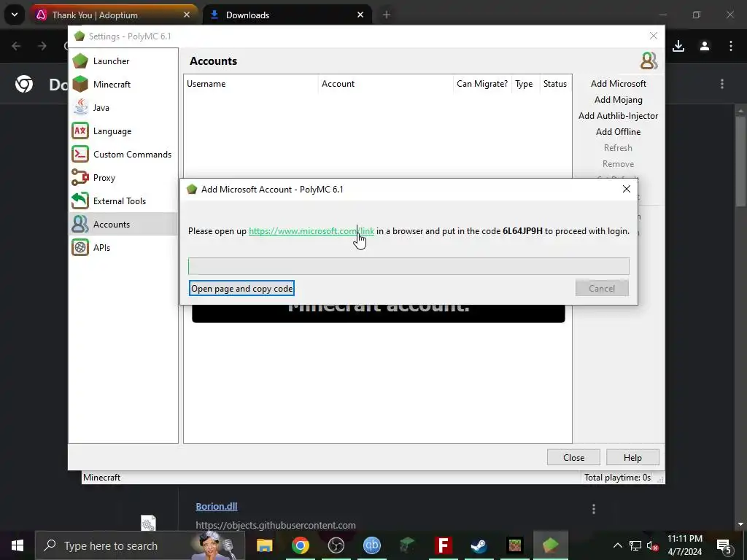
Task: Click Chrome forward navigation arrow
Action: (x=42, y=46)
